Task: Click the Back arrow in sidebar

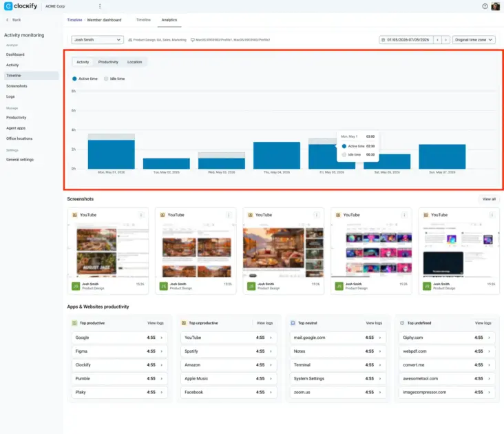Action: 8,20
